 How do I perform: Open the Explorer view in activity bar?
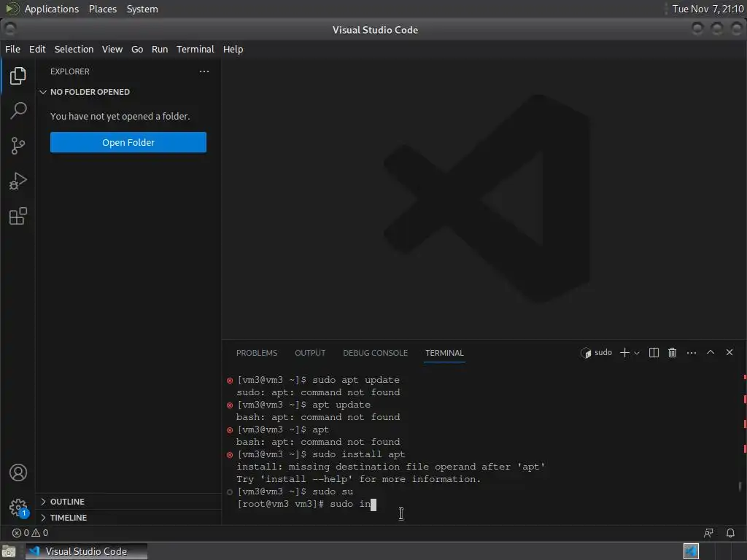click(x=18, y=76)
